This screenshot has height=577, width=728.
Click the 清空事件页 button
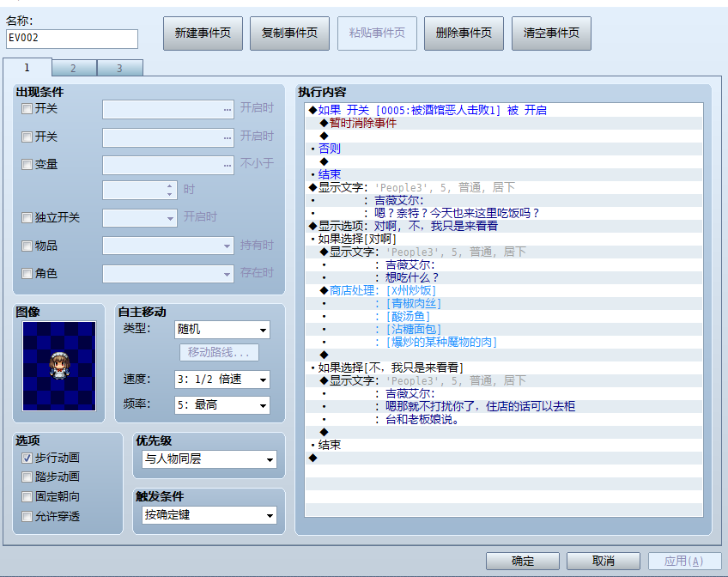(x=551, y=33)
